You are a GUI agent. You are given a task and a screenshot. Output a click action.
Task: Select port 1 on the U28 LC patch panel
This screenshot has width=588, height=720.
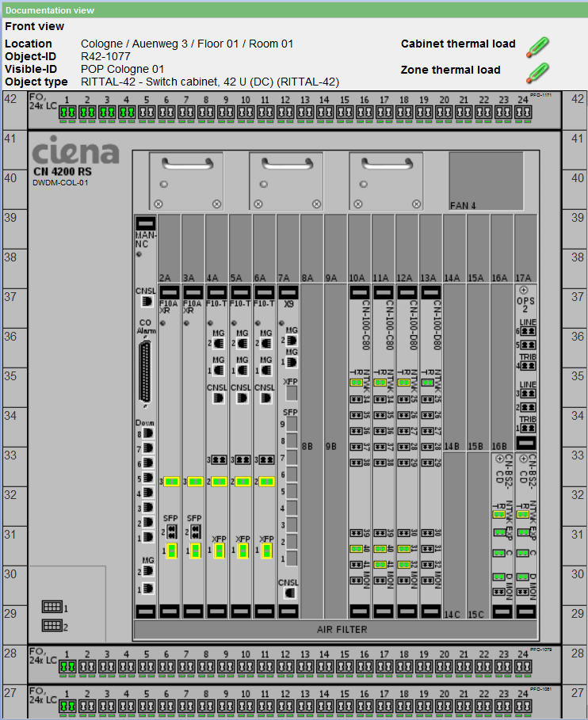(x=67, y=667)
